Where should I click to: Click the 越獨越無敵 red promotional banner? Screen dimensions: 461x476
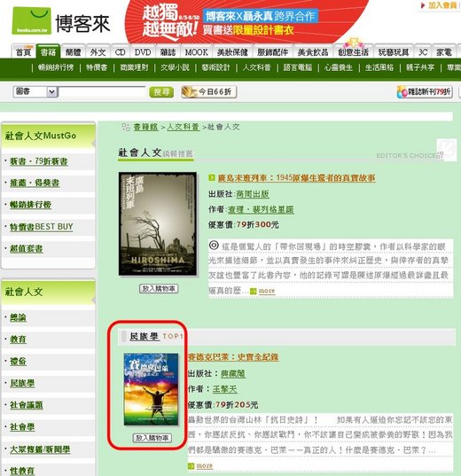tap(249, 22)
